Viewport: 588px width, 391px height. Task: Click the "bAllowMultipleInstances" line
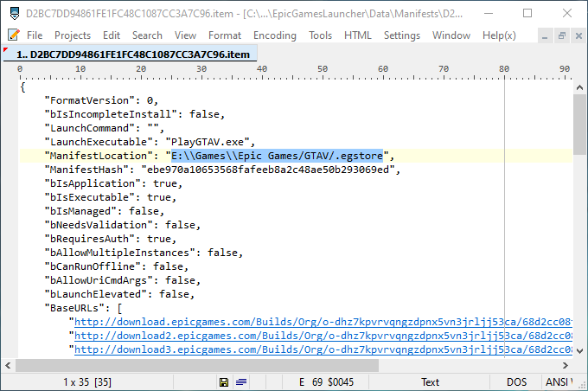(144, 253)
